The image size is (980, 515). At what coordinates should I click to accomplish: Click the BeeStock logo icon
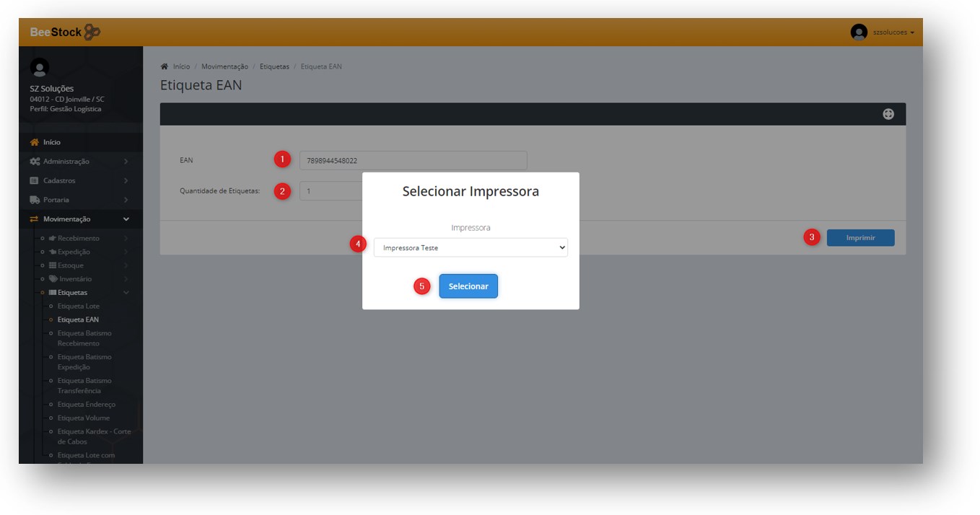(x=92, y=32)
